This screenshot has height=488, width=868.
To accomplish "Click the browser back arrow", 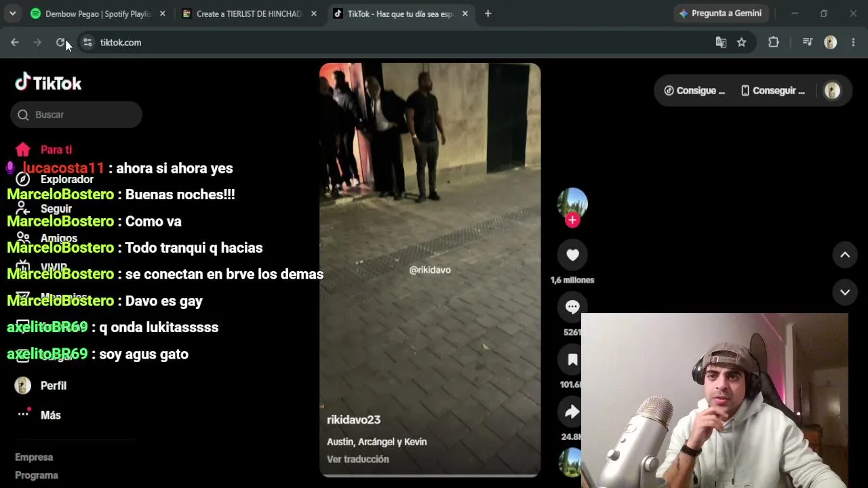I will (15, 42).
